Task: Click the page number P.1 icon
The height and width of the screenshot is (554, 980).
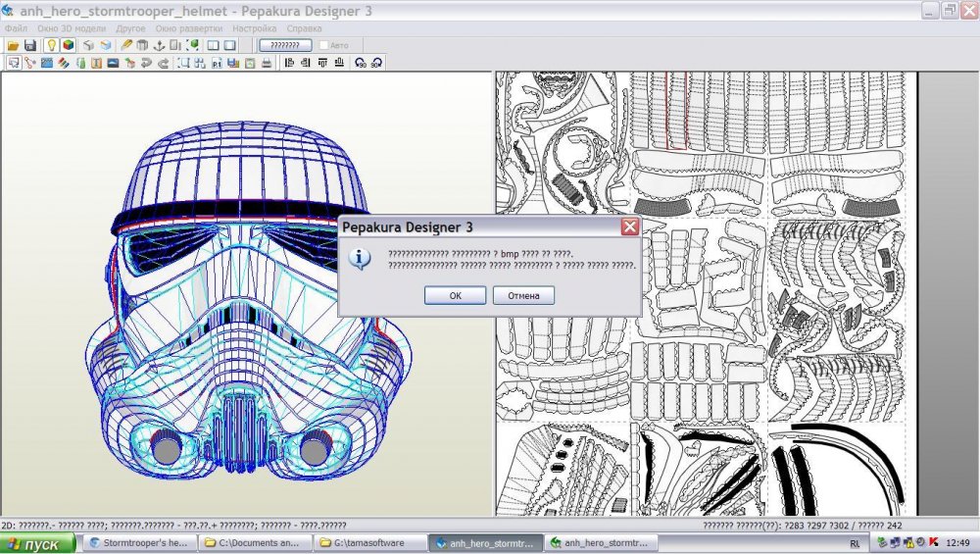Action: pyautogui.click(x=217, y=63)
